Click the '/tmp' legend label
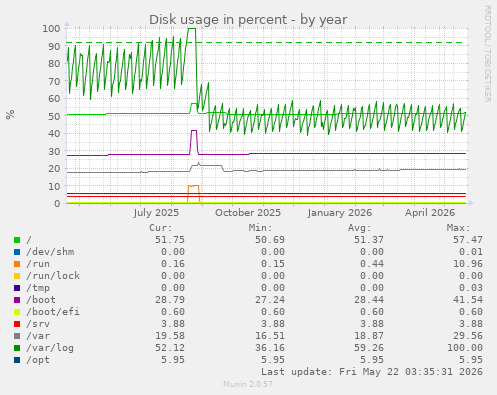Image resolution: width=497 pixels, height=395 pixels. tap(38, 288)
